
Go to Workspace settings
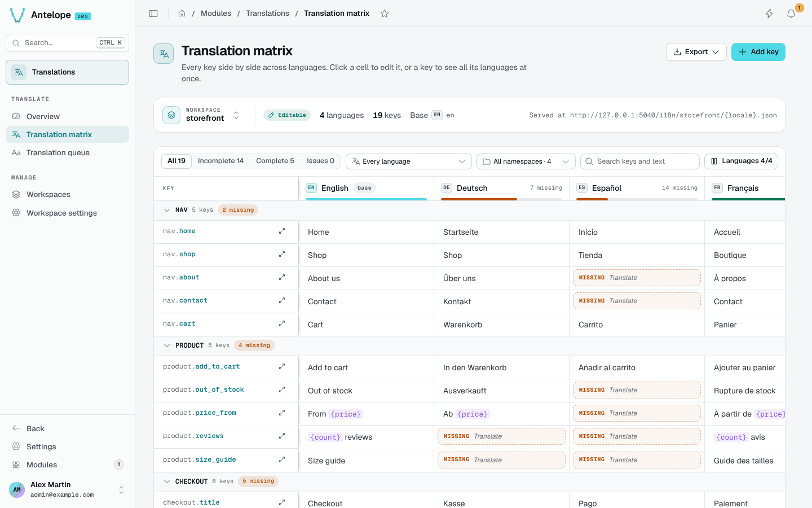(67, 213)
